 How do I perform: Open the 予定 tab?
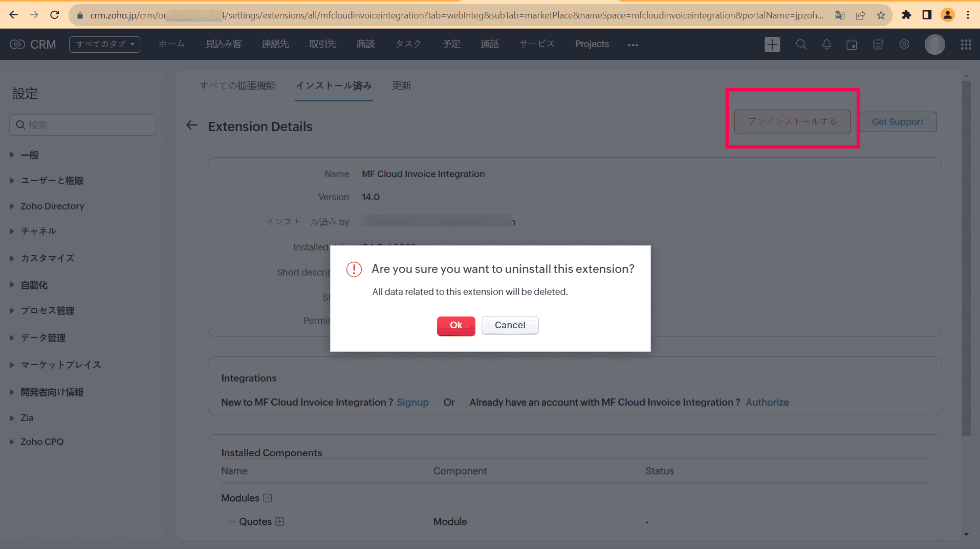(x=451, y=44)
